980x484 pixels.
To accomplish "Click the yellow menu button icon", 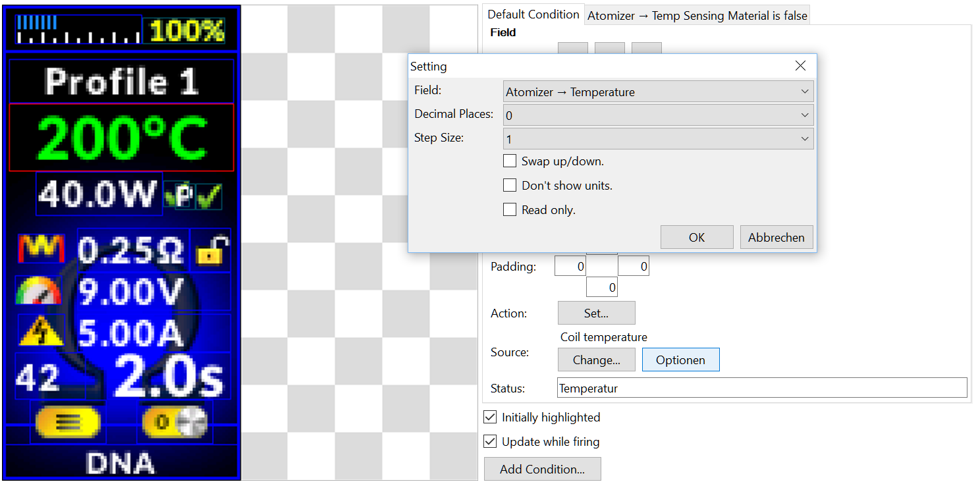I will point(68,422).
